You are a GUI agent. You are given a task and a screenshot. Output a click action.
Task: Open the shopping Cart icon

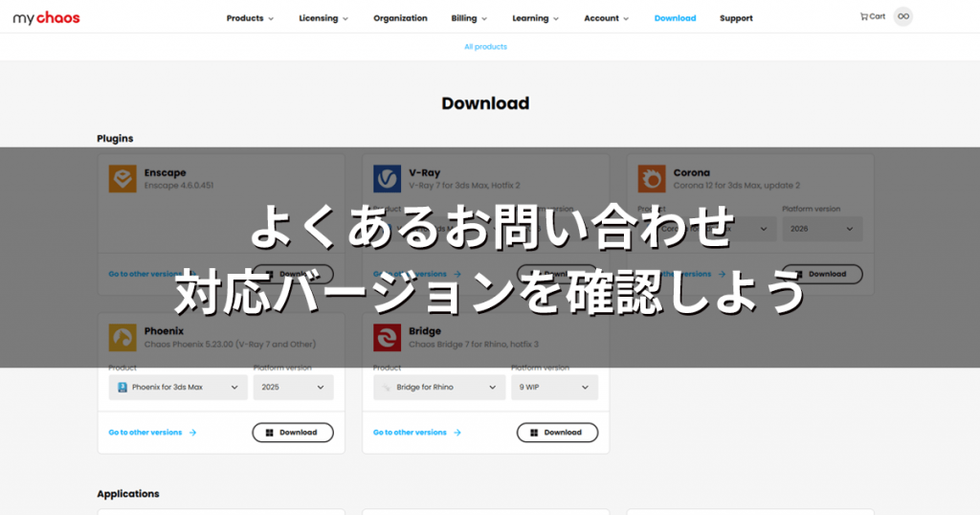pos(872,17)
